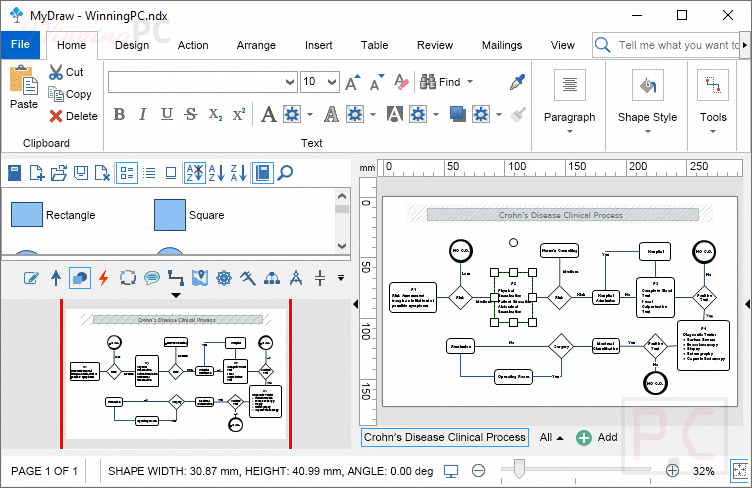Open the All pages dropdown
Image resolution: width=752 pixels, height=488 pixels.
[x=551, y=437]
